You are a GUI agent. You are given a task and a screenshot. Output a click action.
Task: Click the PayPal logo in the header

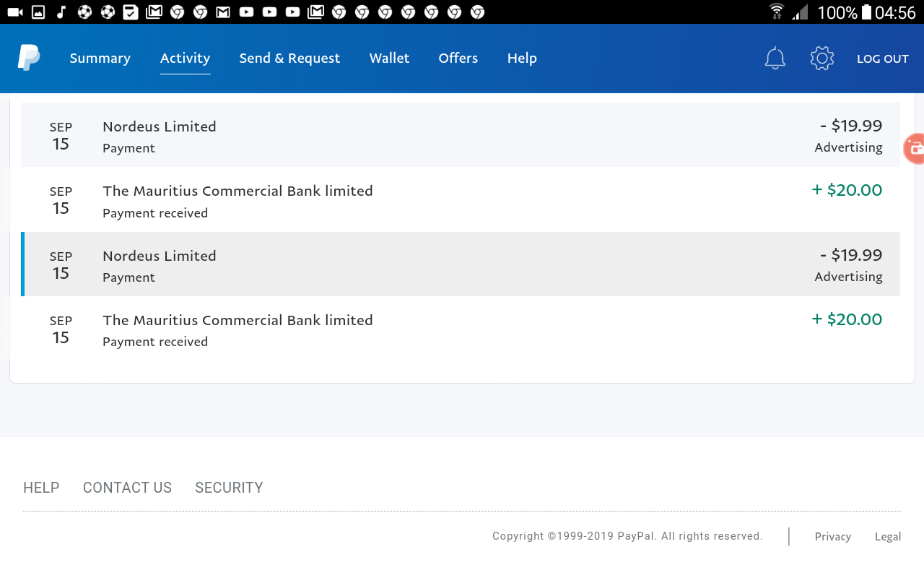[x=29, y=58]
